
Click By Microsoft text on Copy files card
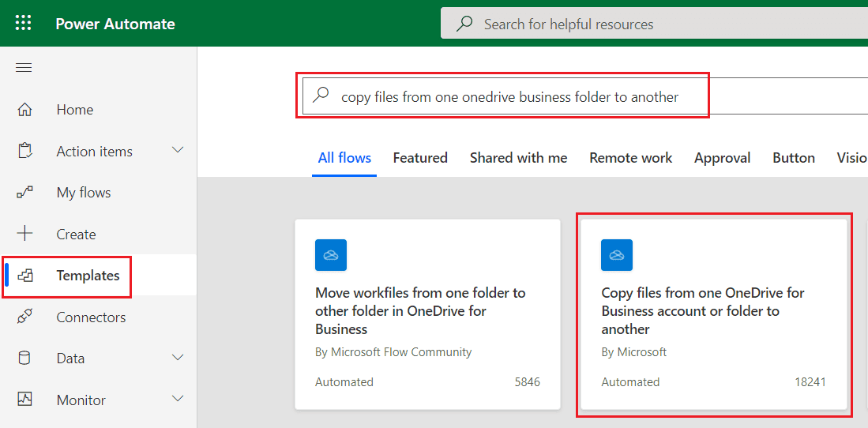634,351
